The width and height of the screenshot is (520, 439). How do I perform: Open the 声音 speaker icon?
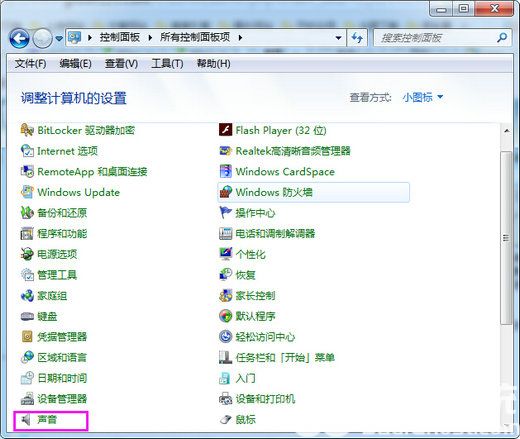click(26, 420)
